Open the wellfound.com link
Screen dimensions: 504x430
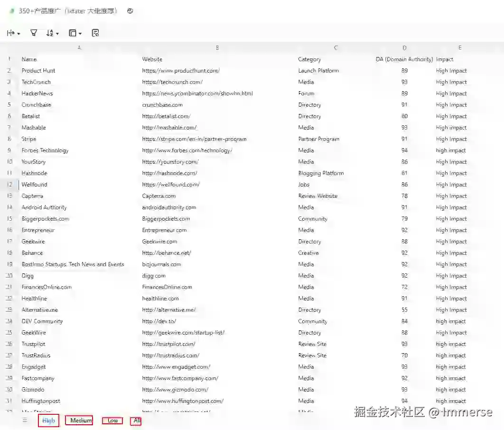(171, 185)
